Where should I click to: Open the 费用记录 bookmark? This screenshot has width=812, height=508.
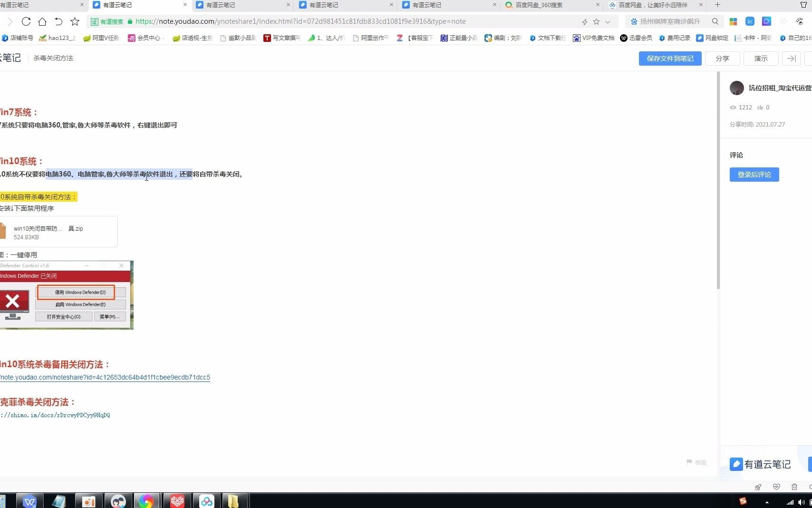coord(674,38)
